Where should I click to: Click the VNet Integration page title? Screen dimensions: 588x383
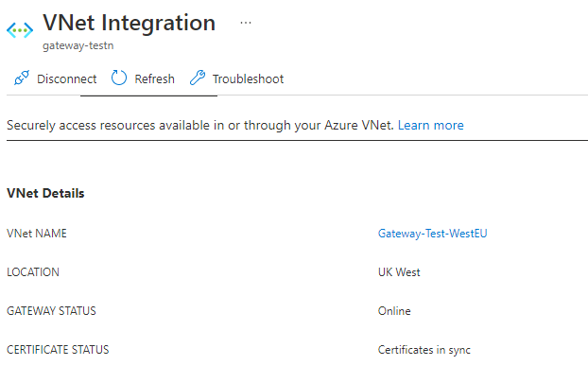click(x=129, y=22)
